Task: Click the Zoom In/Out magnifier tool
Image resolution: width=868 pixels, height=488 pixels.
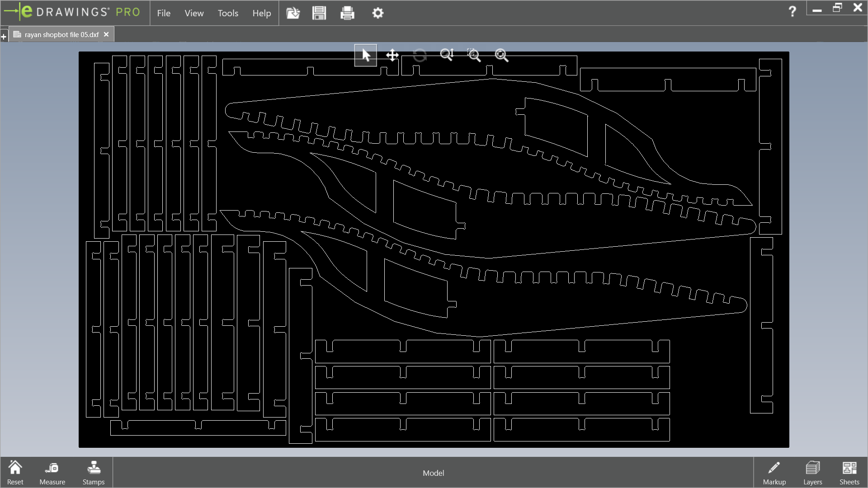Action: (447, 55)
